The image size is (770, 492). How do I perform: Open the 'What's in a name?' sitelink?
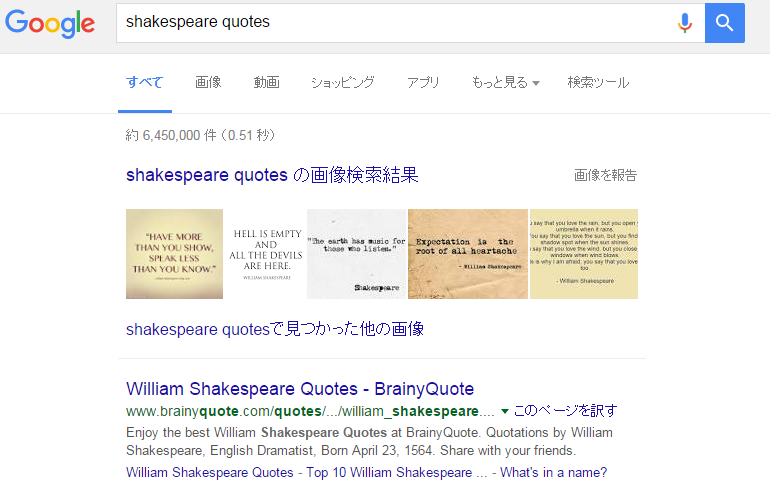553,472
